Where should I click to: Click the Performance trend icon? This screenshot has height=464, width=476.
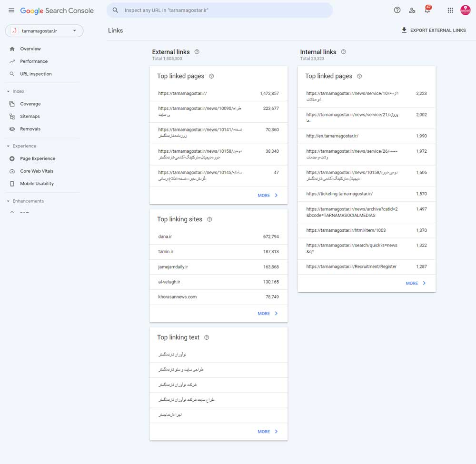[12, 61]
